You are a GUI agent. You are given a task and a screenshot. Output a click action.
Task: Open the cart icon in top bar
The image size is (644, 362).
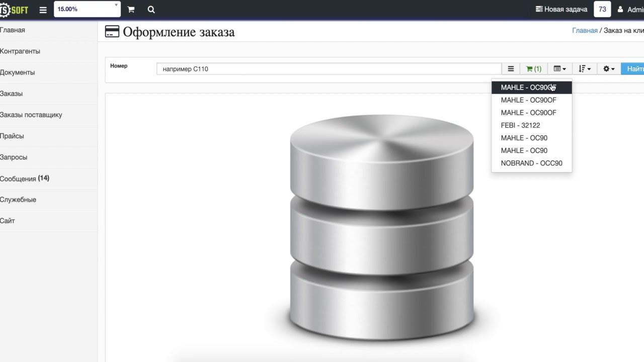coord(131,10)
